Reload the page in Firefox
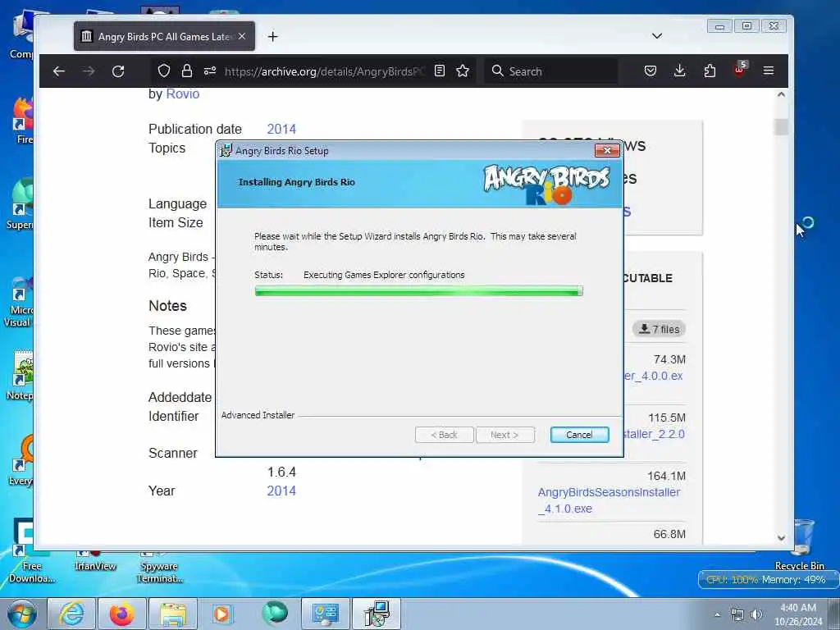The width and height of the screenshot is (840, 630). coord(118,71)
